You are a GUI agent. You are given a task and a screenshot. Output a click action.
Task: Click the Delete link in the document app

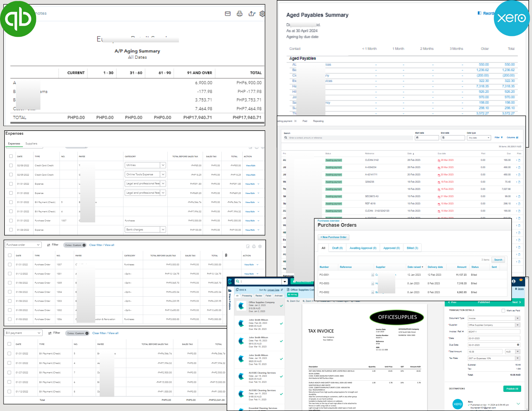click(521, 289)
